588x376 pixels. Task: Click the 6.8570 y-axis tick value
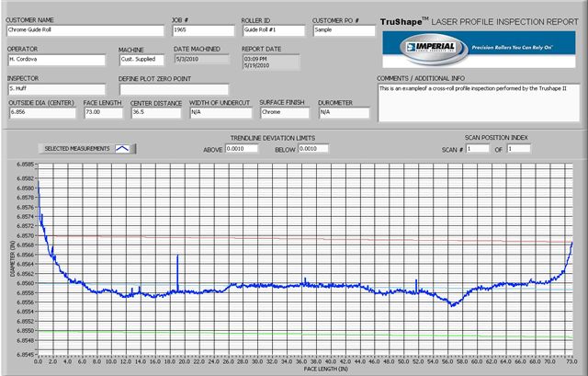pyautogui.click(x=25, y=235)
